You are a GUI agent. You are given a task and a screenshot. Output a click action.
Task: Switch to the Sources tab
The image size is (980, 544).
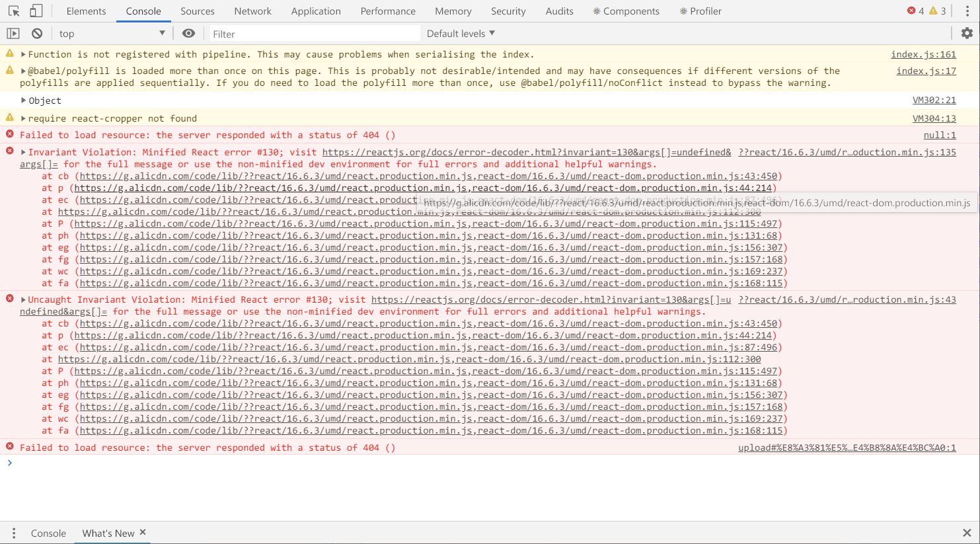point(197,11)
